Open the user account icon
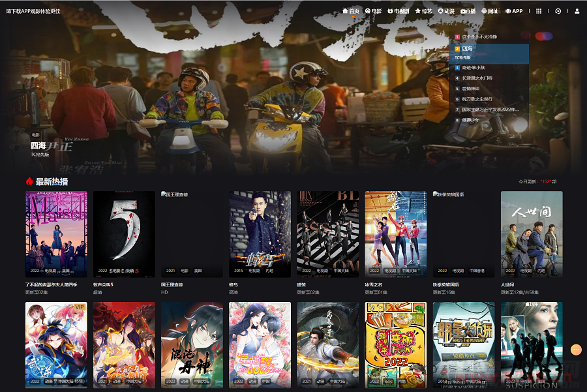 click(577, 11)
